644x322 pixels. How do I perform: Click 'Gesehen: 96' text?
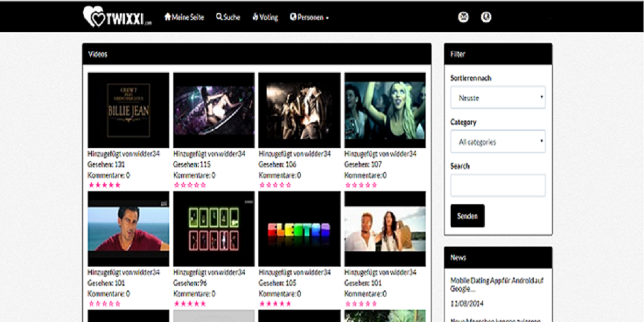click(189, 283)
